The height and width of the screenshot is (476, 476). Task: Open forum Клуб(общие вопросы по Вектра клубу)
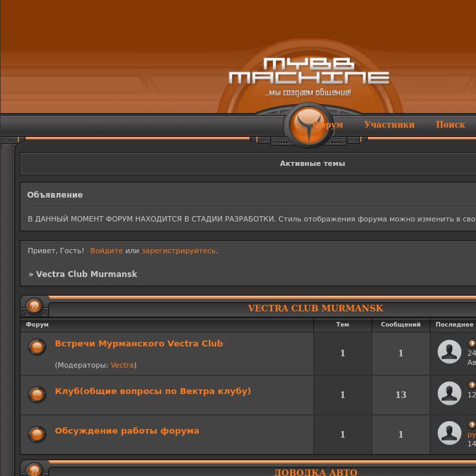coord(153,391)
